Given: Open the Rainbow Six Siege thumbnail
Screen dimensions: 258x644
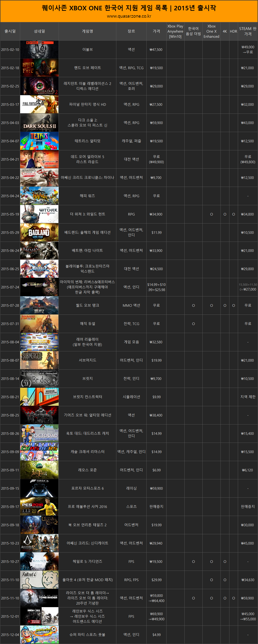Looking at the screenshot, I should coord(39,616).
